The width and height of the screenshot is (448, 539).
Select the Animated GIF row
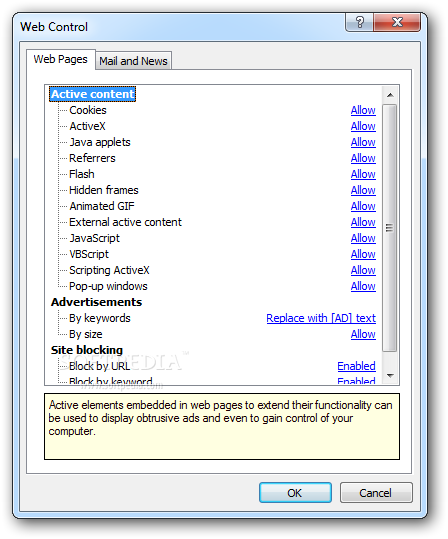click(x=102, y=206)
